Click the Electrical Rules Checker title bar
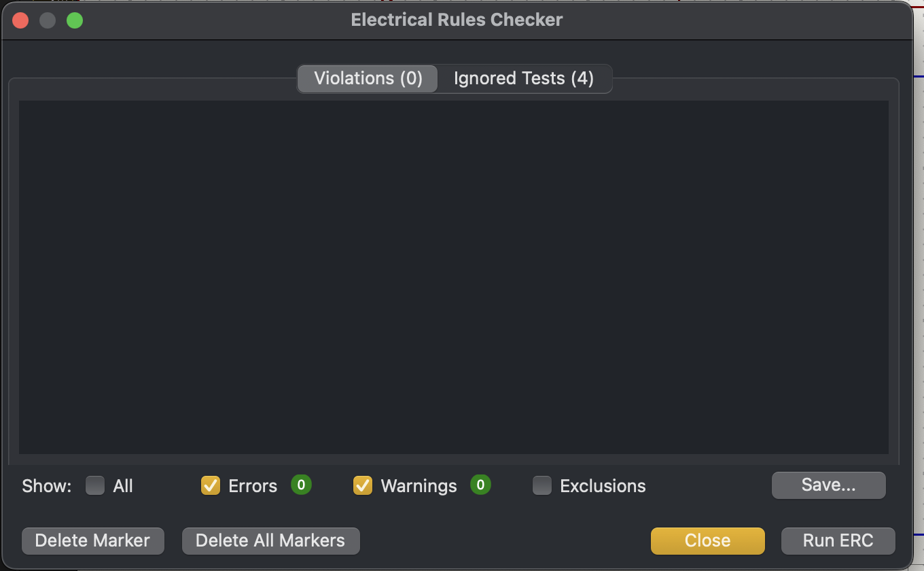This screenshot has height=571, width=924. tap(457, 20)
